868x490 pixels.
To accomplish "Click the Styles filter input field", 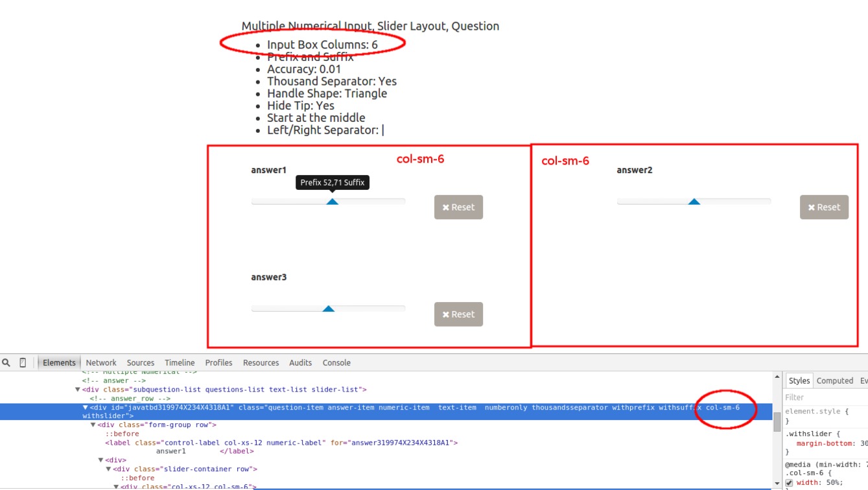I will (823, 397).
